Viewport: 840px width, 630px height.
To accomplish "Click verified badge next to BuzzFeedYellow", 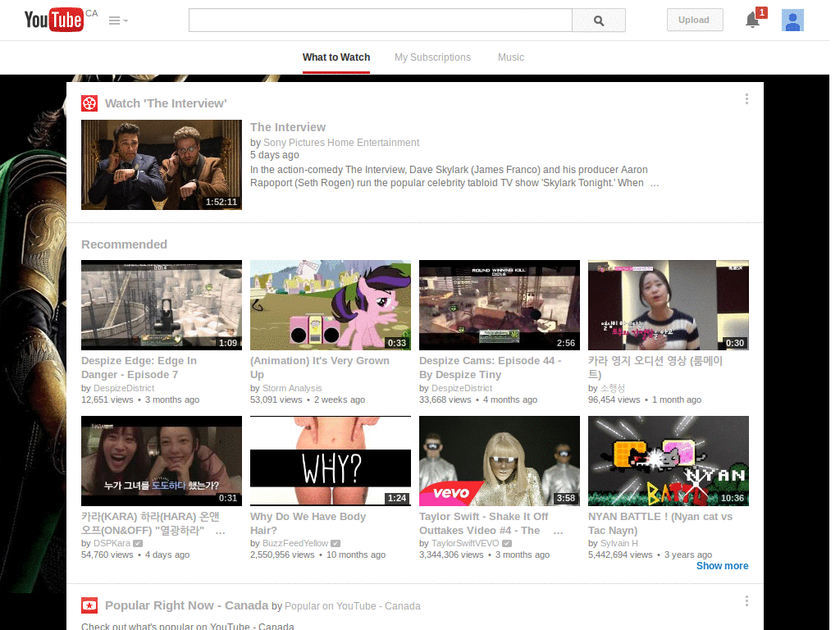I will point(336,543).
